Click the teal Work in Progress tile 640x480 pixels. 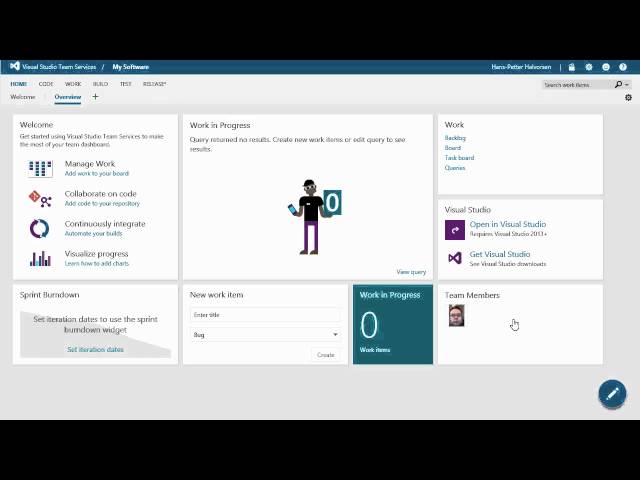[x=393, y=324]
